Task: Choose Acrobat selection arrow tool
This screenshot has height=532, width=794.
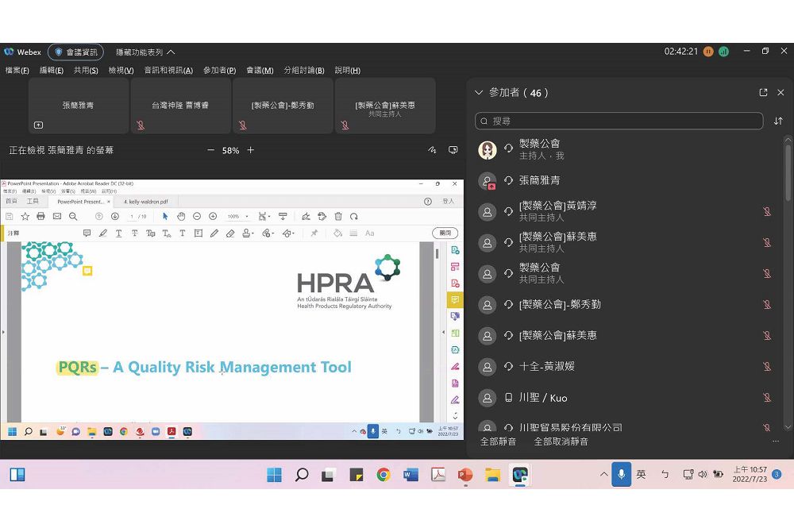Action: tap(165, 217)
